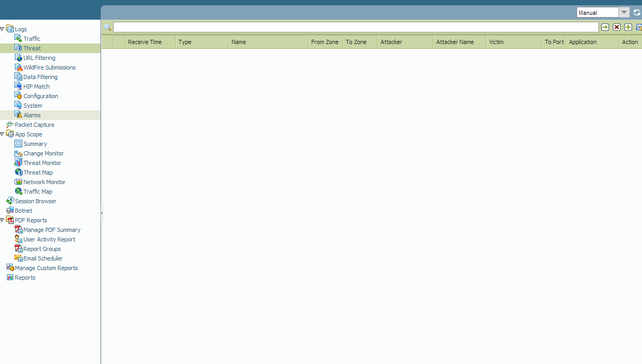Click the Threat log icon
This screenshot has height=364, width=642.
(x=18, y=48)
